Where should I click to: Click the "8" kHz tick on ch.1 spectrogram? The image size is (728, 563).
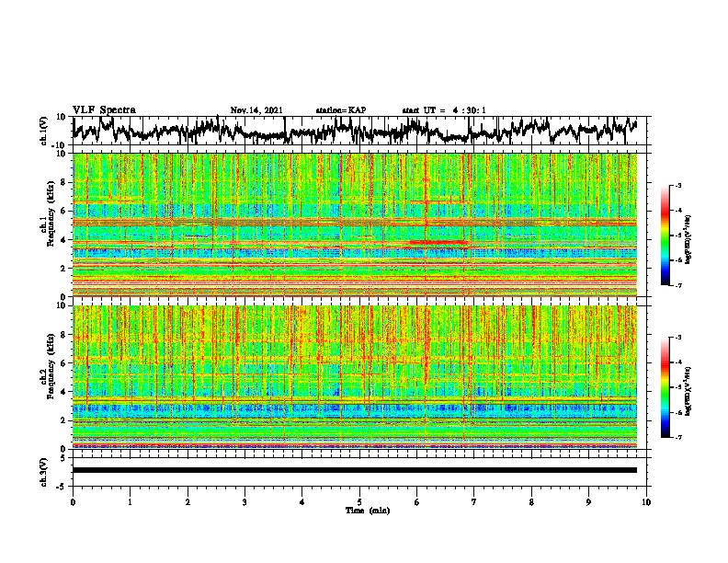(63, 182)
